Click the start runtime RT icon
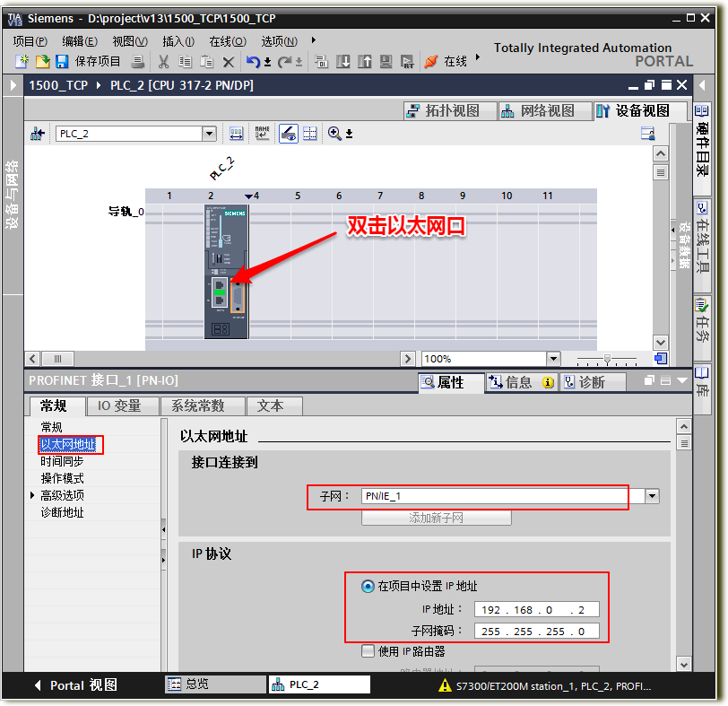This screenshot has width=728, height=706. pos(407,61)
